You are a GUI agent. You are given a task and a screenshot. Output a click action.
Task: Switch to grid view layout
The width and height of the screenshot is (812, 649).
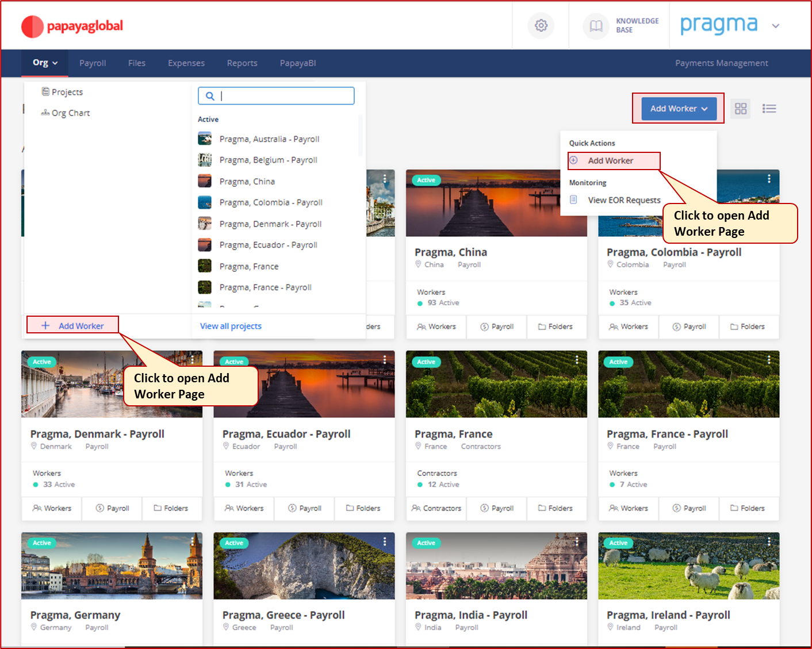click(741, 109)
